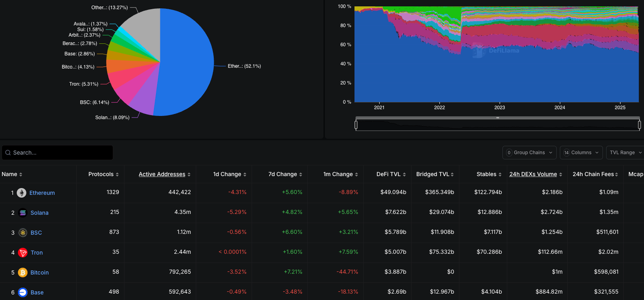This screenshot has height=300, width=644.
Task: Click the left handle of chart range slider
Action: 356,125
